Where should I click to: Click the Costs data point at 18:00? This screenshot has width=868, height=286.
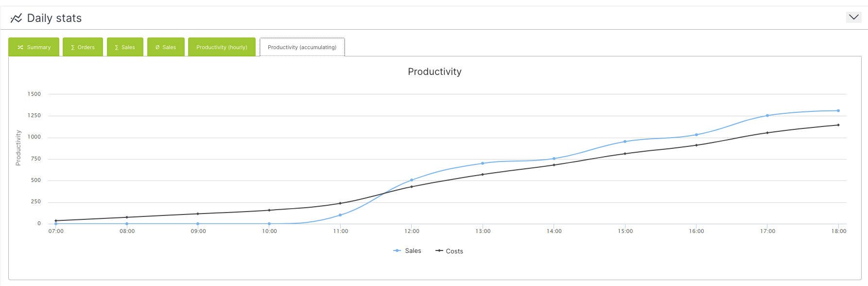coord(838,125)
